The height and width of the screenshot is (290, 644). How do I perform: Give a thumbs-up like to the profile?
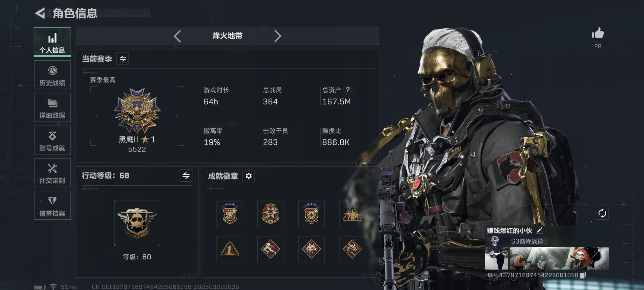(x=598, y=33)
